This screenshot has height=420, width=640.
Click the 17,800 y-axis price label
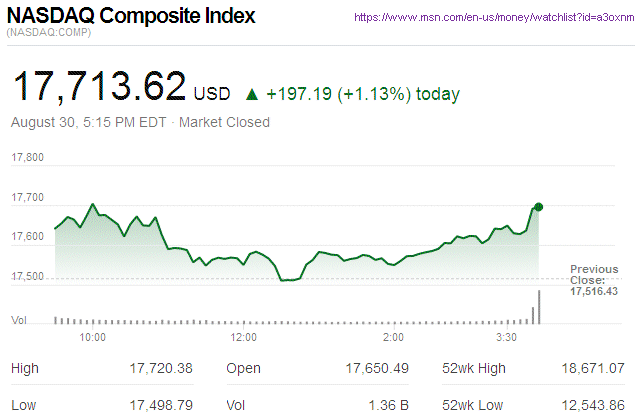click(x=27, y=158)
